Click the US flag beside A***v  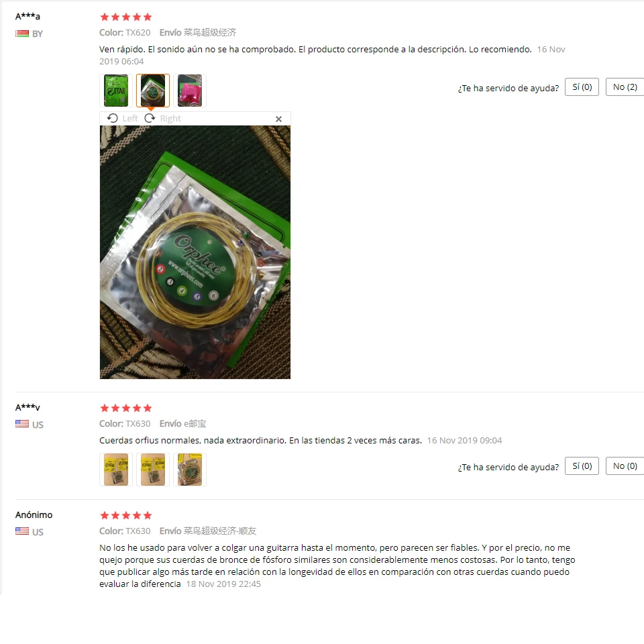(x=22, y=424)
